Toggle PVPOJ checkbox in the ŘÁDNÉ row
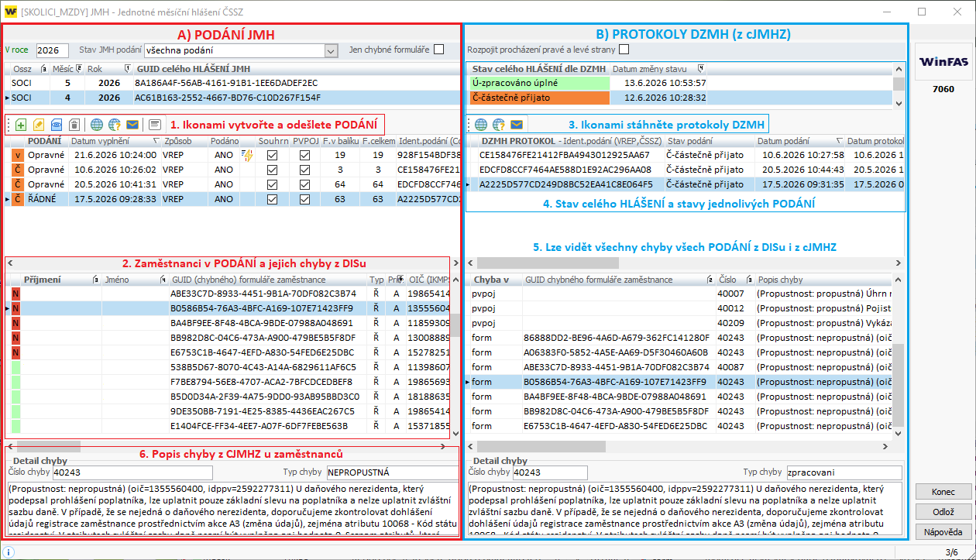 click(x=304, y=199)
